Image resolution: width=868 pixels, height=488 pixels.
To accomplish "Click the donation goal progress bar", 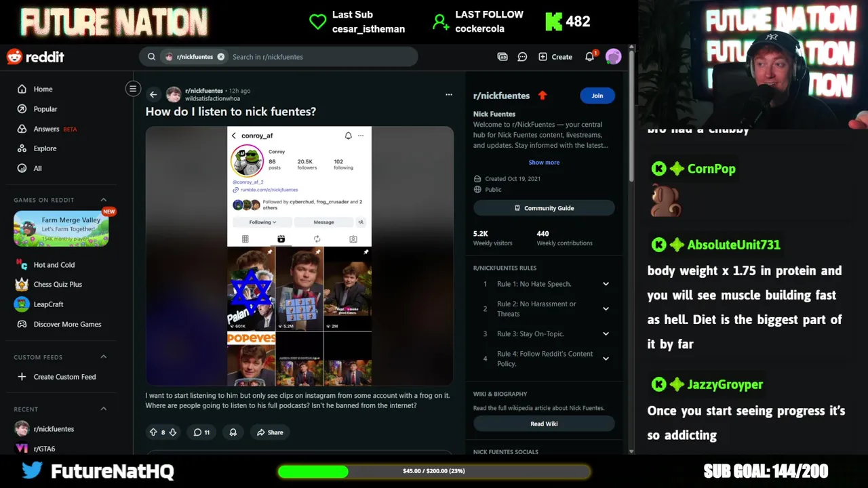I will click(434, 471).
